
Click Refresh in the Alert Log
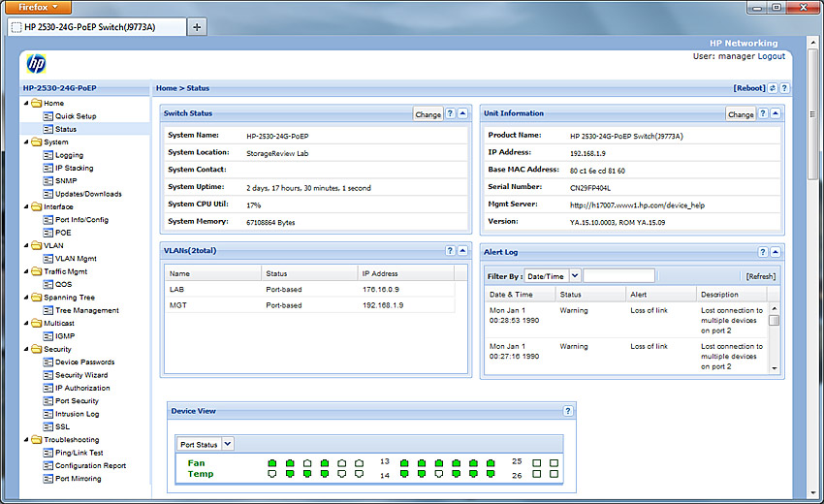pyautogui.click(x=760, y=276)
